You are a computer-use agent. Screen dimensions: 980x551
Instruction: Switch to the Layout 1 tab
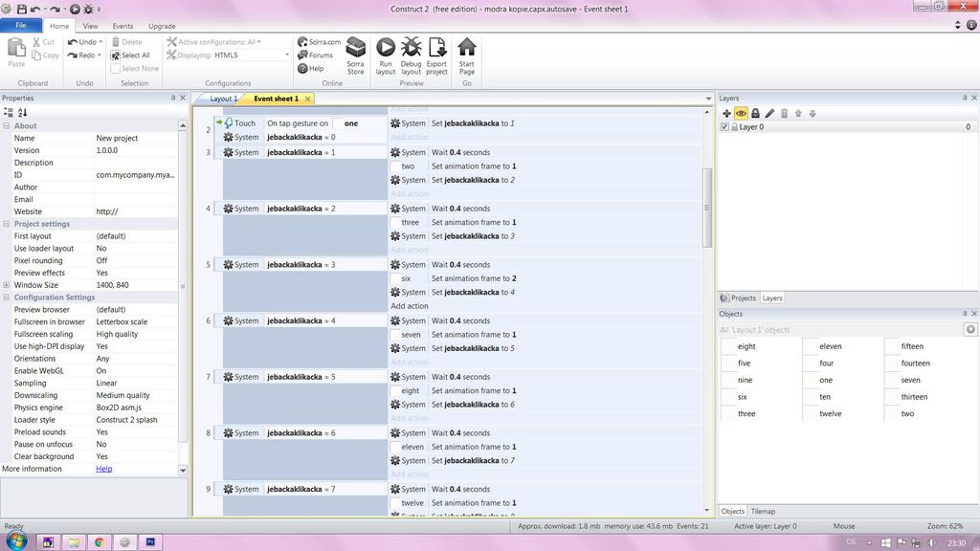(x=223, y=99)
